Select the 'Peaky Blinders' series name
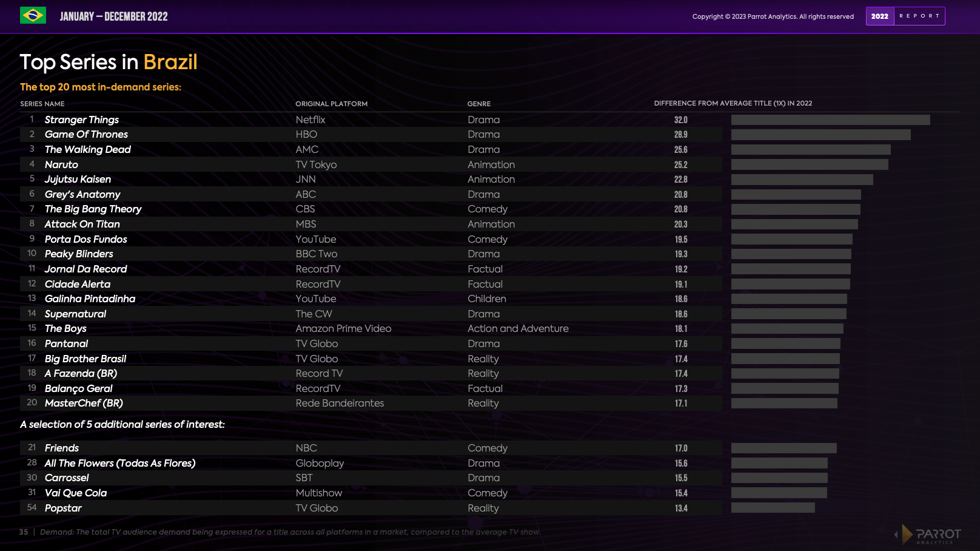 pos(79,254)
